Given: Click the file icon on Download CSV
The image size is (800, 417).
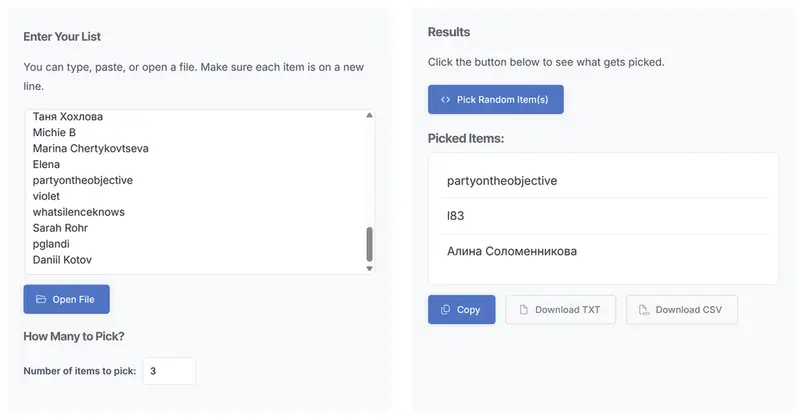Looking at the screenshot, I should pos(644,310).
